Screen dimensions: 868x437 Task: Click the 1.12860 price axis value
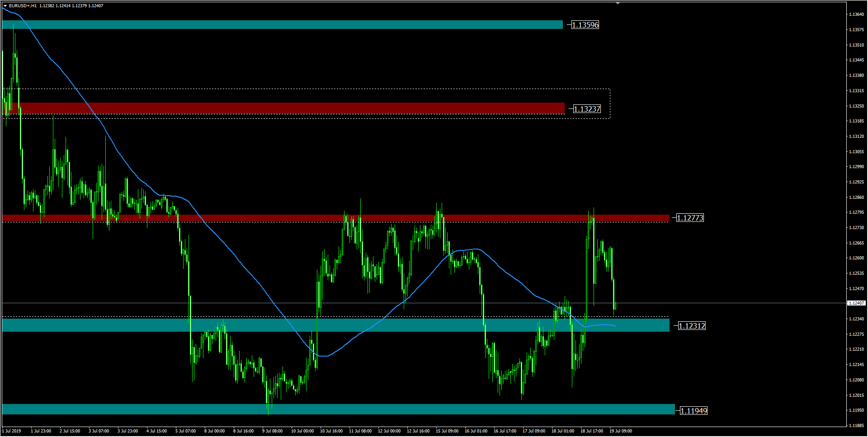(856, 197)
